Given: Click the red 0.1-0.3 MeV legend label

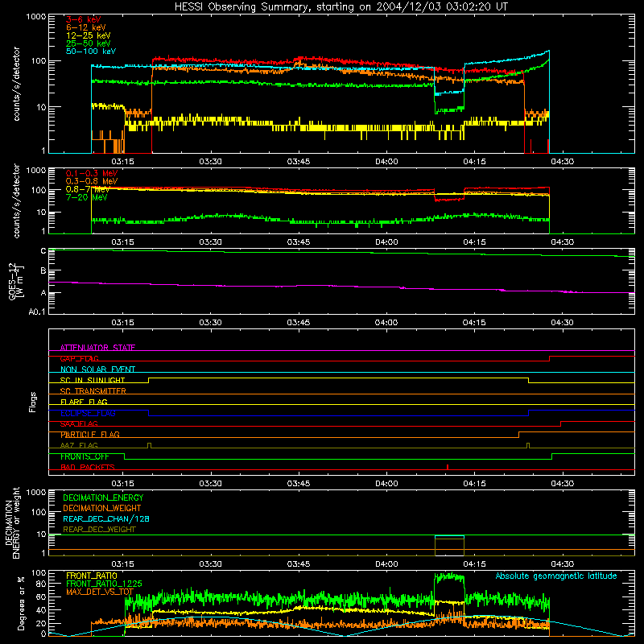Looking at the screenshot, I should [92, 173].
